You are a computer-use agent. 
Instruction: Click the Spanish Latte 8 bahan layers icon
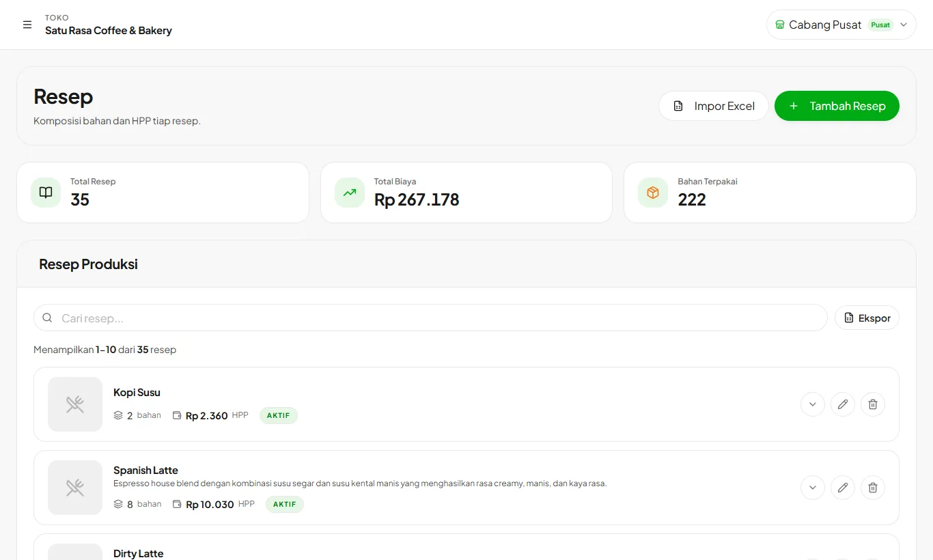(x=118, y=504)
